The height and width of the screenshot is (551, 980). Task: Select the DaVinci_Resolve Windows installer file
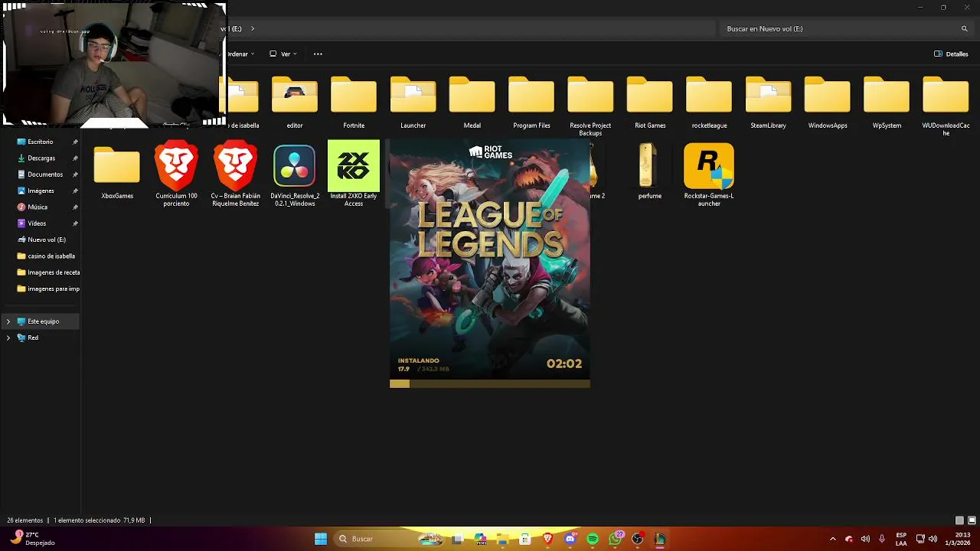tap(295, 174)
